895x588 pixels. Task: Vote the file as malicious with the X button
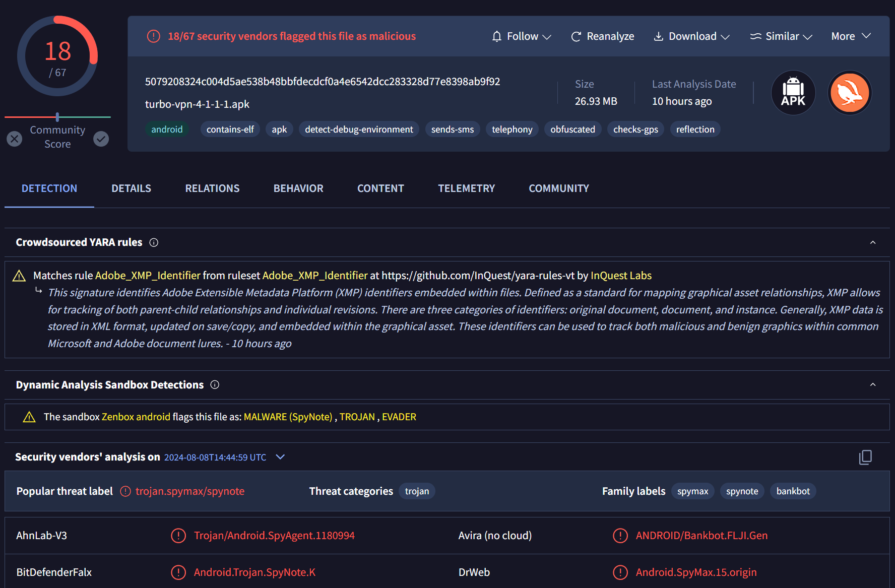tap(15, 139)
